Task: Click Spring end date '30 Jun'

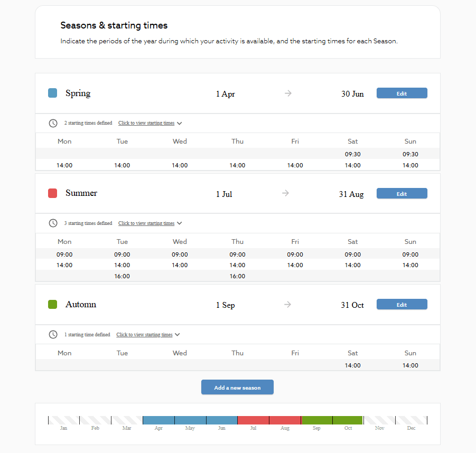Action: (352, 94)
